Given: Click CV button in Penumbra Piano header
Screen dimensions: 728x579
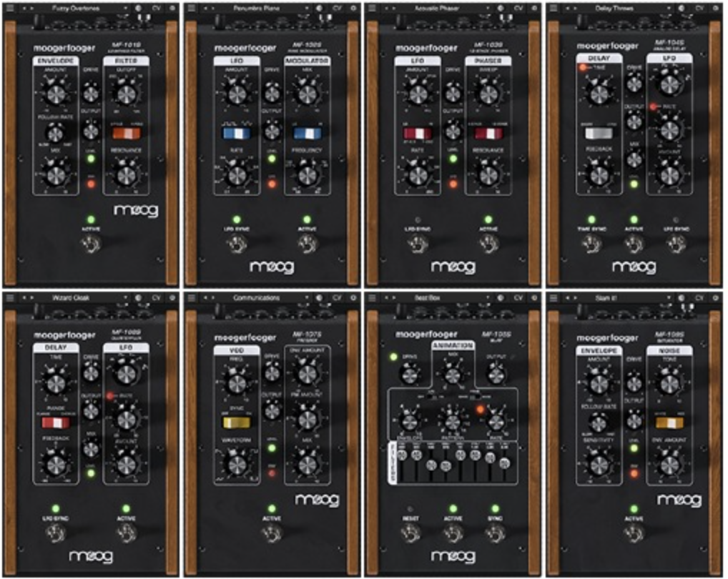Looking at the screenshot, I should (337, 8).
